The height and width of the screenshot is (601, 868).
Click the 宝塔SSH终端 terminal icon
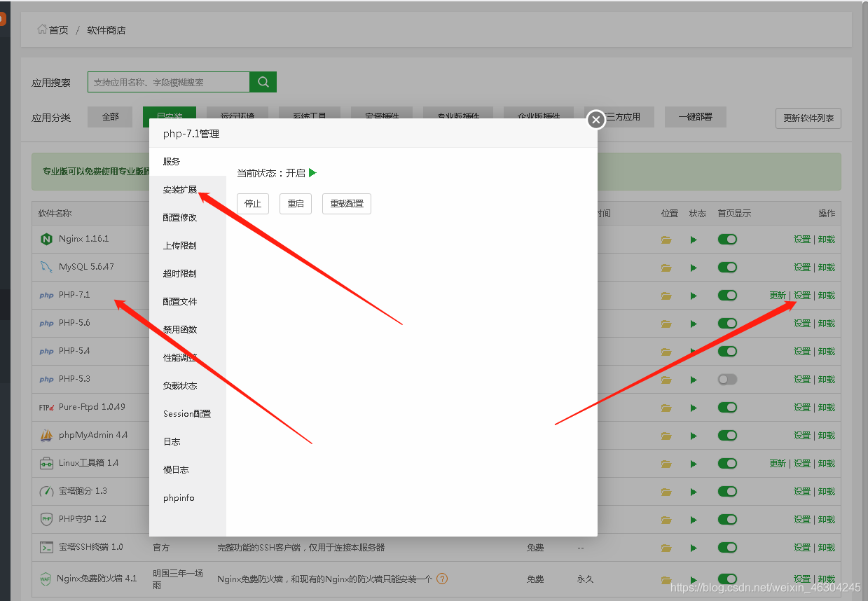tap(46, 547)
